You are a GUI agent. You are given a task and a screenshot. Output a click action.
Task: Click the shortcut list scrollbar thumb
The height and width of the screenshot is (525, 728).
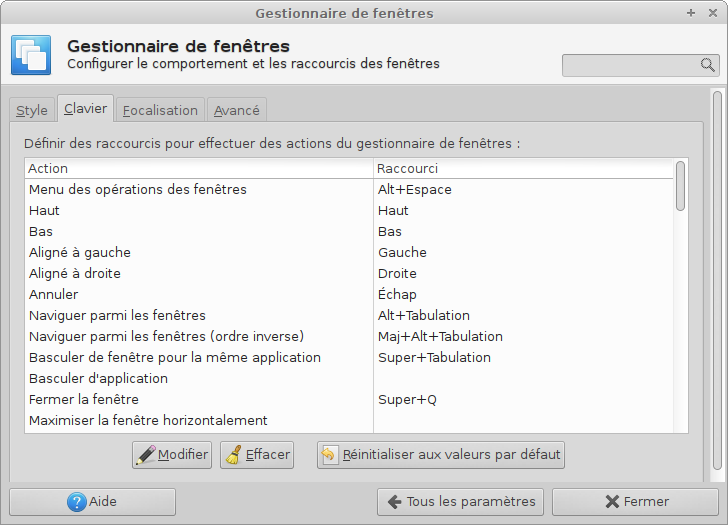pyautogui.click(x=680, y=186)
